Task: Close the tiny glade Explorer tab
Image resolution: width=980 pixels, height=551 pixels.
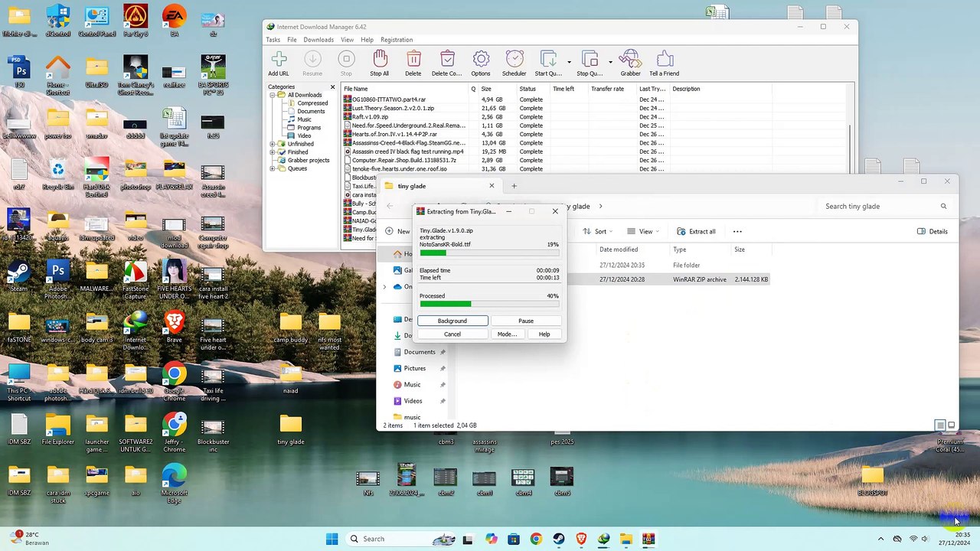Action: [492, 186]
